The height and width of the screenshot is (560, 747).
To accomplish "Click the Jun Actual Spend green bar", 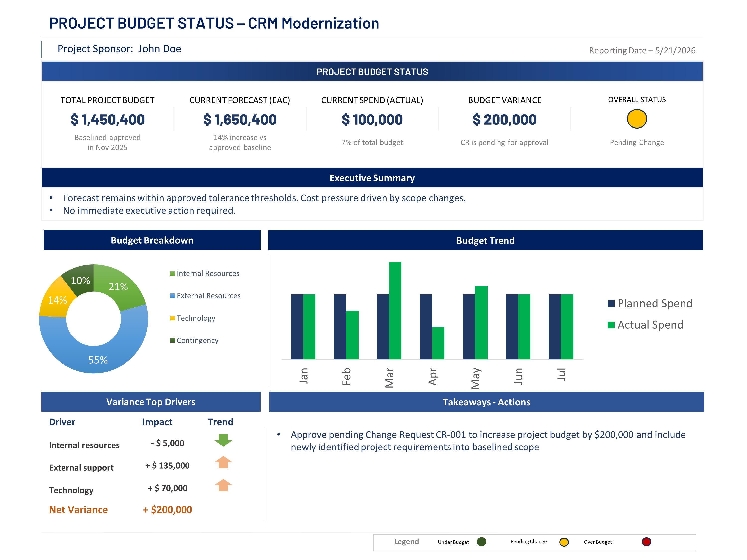I will (524, 327).
